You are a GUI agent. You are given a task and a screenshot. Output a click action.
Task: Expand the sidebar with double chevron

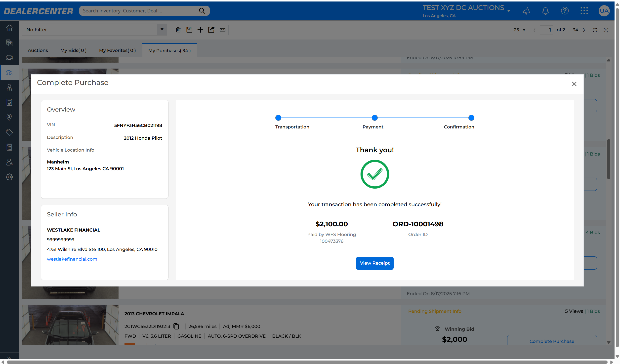[x=9, y=358]
